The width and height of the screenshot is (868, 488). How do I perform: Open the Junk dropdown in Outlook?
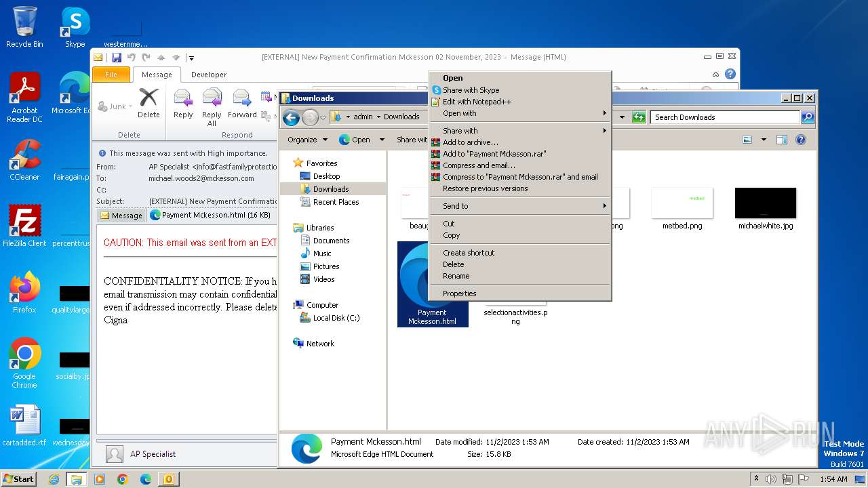tap(115, 106)
